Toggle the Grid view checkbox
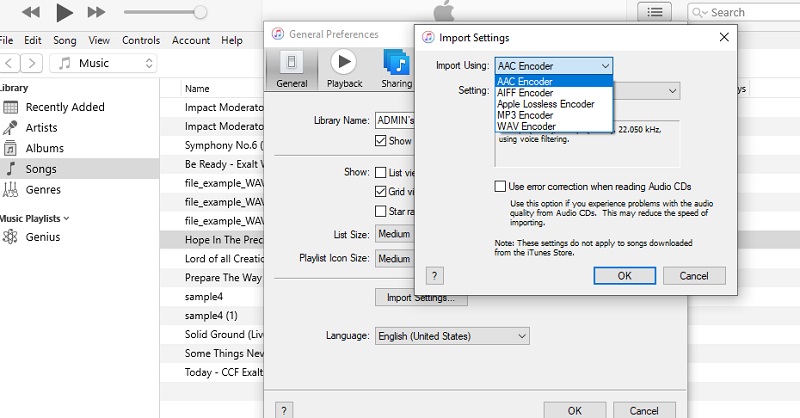The image size is (800, 418). coord(381,191)
